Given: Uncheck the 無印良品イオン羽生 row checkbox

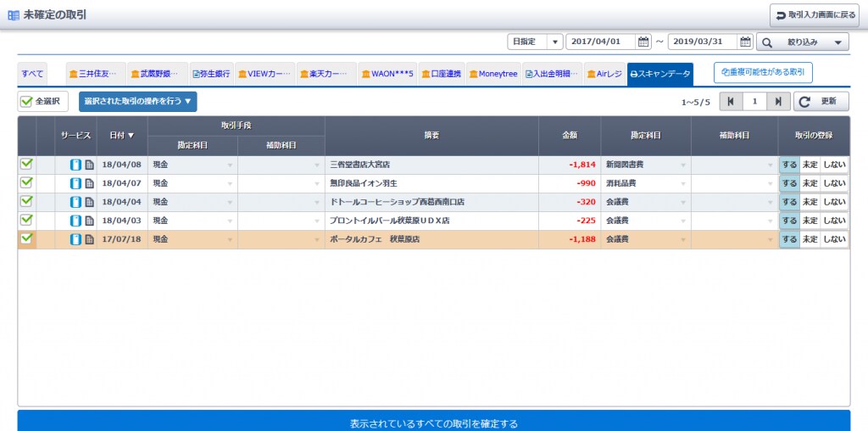Looking at the screenshot, I should click(x=26, y=182).
